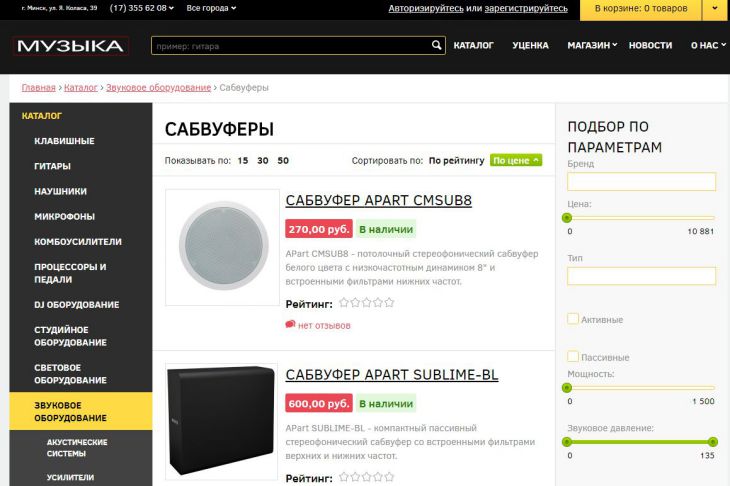Select НАУШНИКИ in catalog sidebar

pyautogui.click(x=60, y=191)
